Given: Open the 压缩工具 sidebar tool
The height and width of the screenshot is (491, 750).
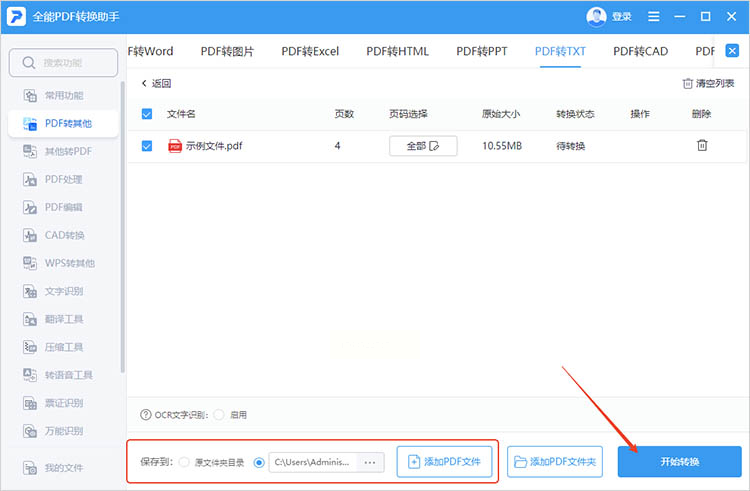Looking at the screenshot, I should tap(64, 347).
